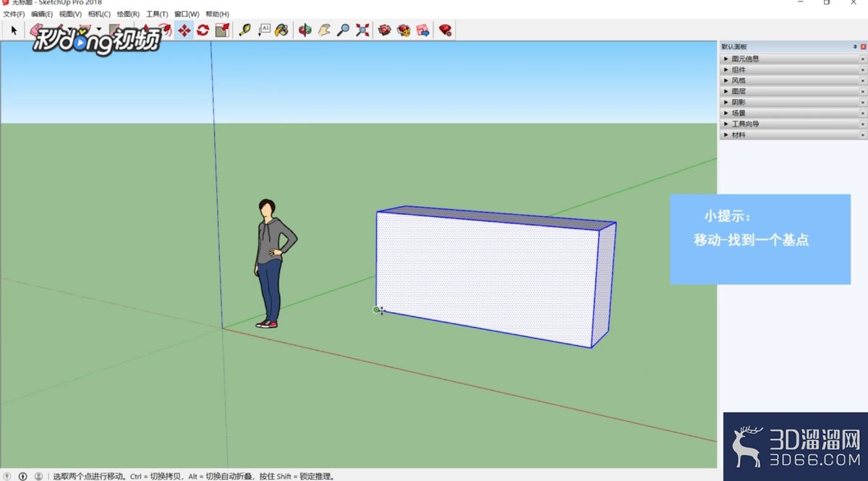Activate the Move tool
Viewport: 868px width, 481px height.
coord(184,30)
